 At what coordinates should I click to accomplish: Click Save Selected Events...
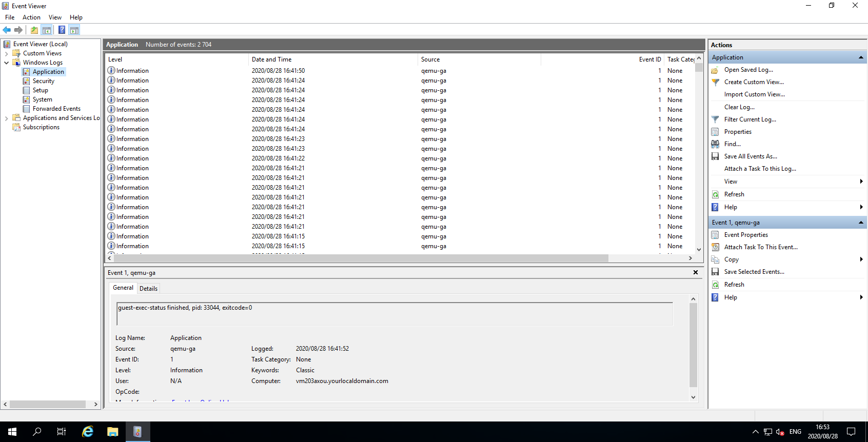[x=754, y=272]
